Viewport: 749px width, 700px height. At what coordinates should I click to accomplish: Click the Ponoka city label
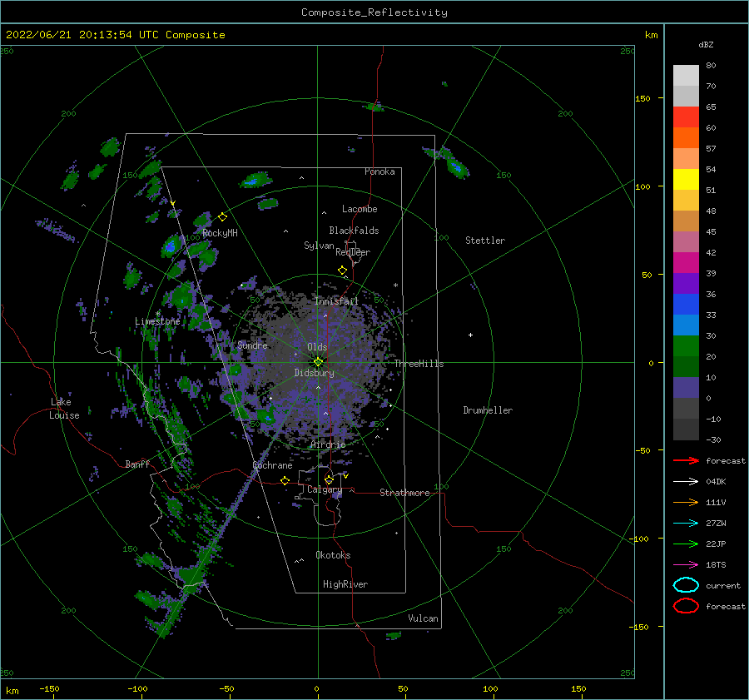point(379,171)
